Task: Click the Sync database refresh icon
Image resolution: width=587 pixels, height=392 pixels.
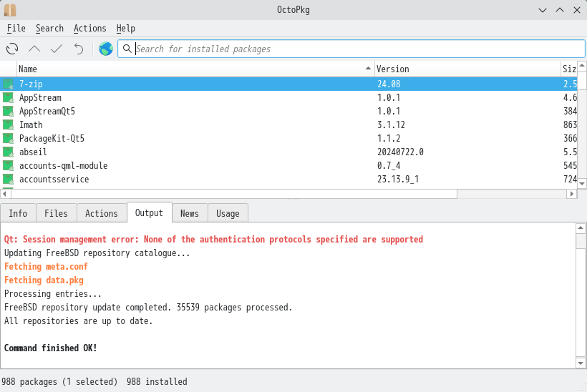Action: (x=12, y=49)
